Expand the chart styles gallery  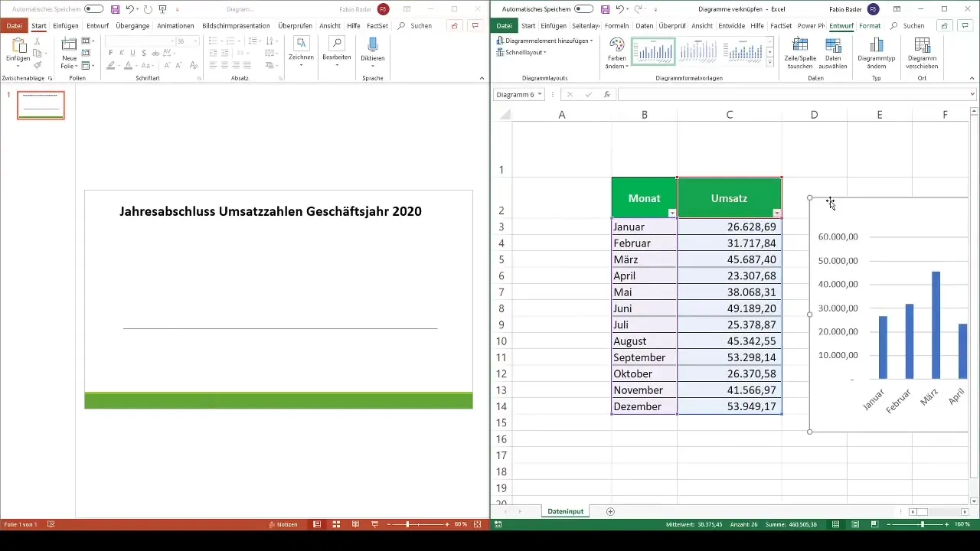769,62
